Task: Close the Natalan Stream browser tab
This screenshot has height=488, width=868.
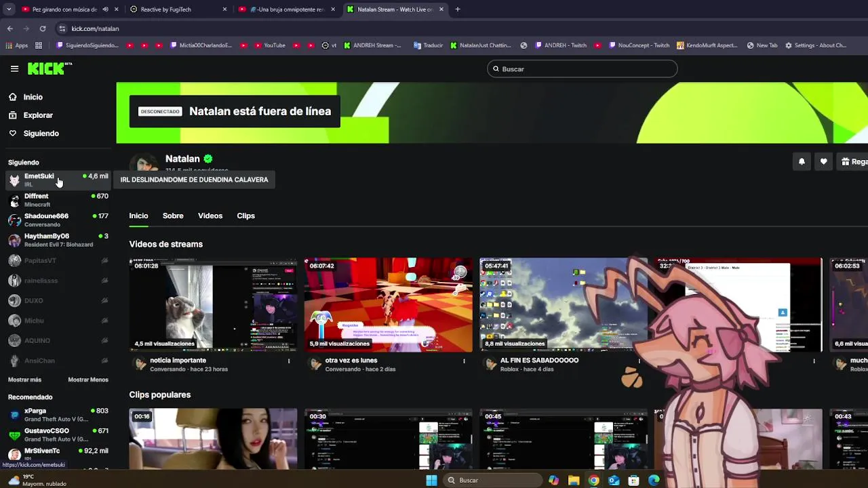Action: [x=441, y=9]
